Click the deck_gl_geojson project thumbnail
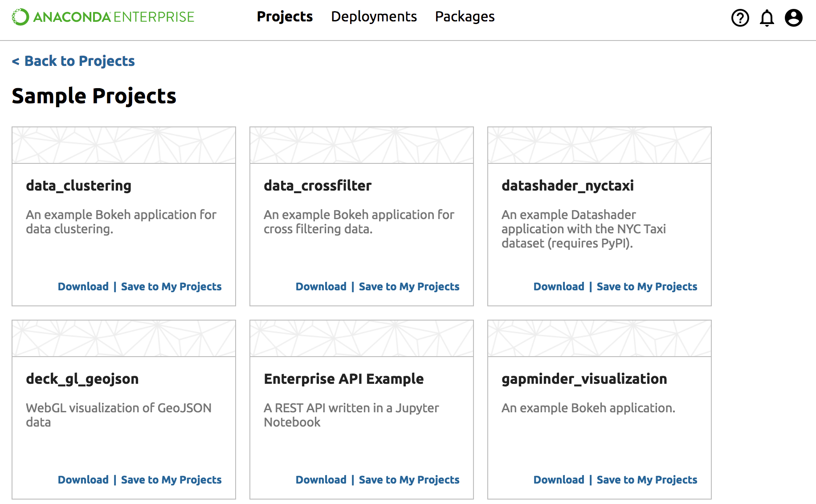Screen dimensions: 816x504 click(123, 338)
